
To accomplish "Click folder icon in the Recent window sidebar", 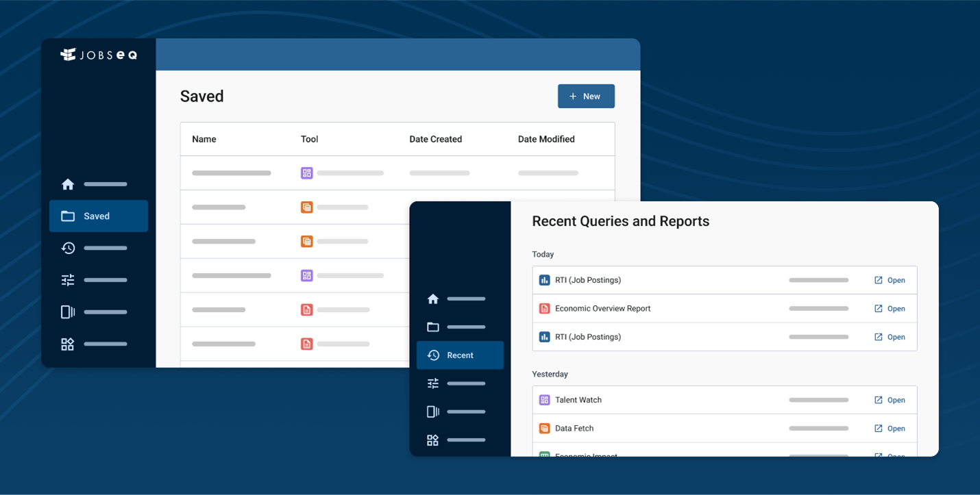I will coord(433,327).
